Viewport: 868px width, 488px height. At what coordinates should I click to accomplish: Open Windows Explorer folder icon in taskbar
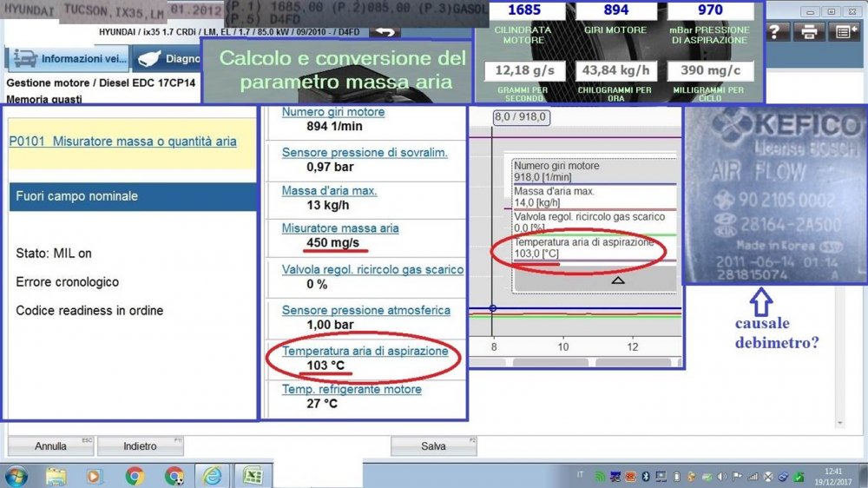coord(56,475)
